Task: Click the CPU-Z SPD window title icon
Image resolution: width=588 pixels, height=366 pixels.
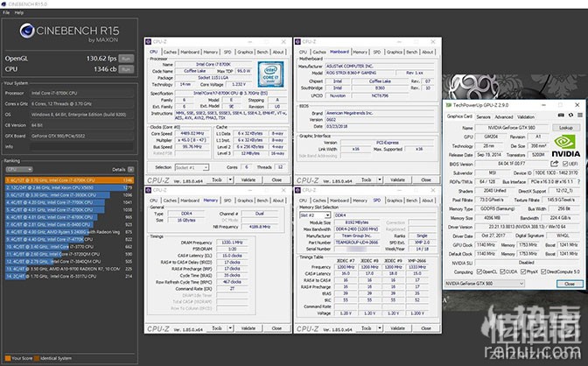Action: click(297, 190)
